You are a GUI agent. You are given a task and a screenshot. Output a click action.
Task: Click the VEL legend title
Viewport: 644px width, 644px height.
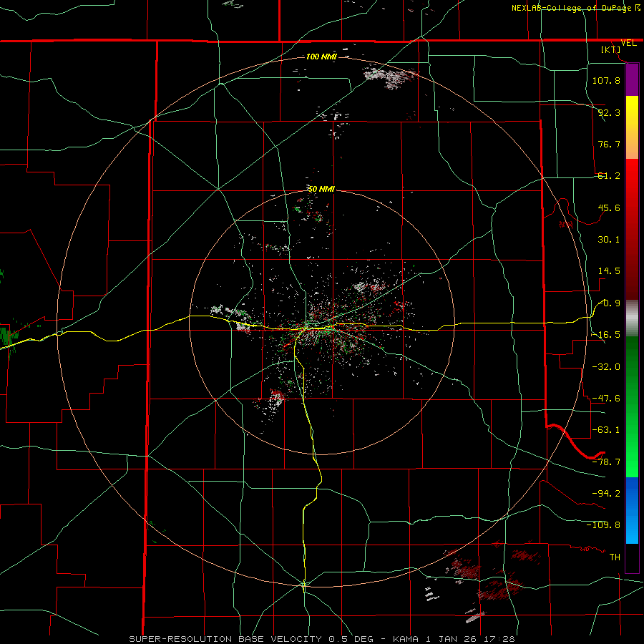pyautogui.click(x=628, y=43)
